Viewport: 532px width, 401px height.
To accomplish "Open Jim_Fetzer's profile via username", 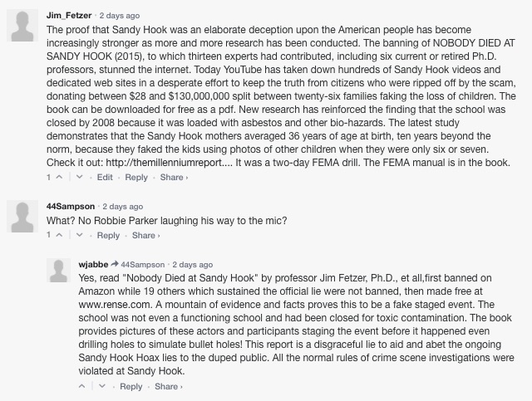I will click(69, 16).
